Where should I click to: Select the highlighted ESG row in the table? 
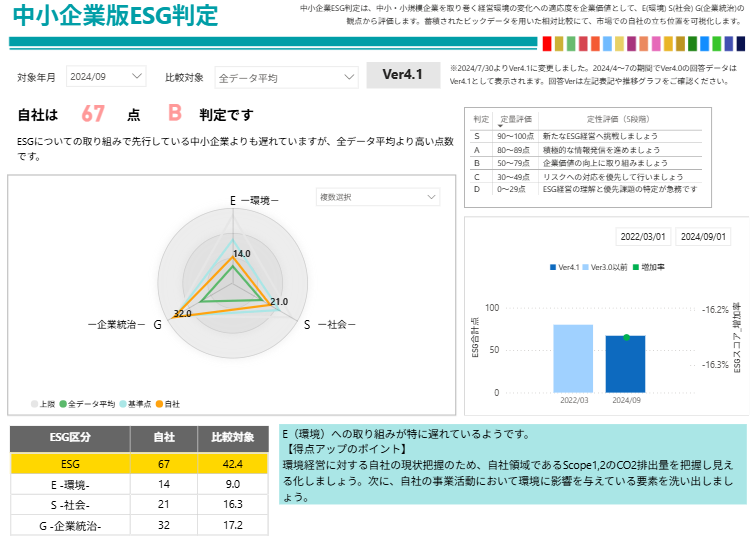[x=139, y=463]
